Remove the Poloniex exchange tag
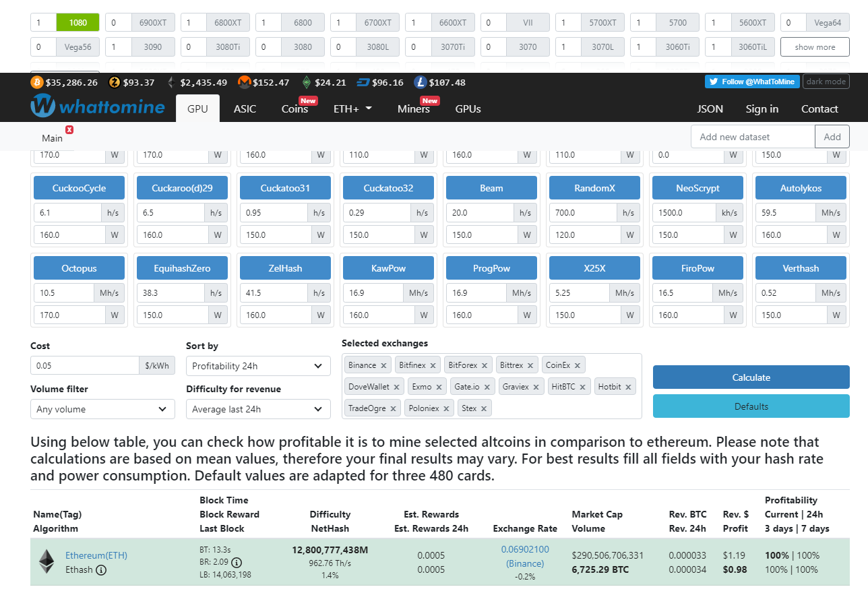The image size is (868, 591). [446, 408]
